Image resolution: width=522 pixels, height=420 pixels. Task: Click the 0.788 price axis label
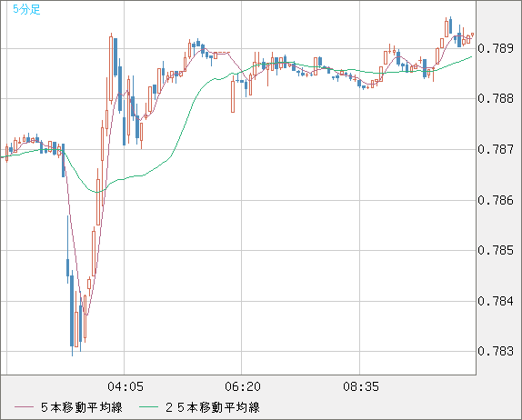496,98
